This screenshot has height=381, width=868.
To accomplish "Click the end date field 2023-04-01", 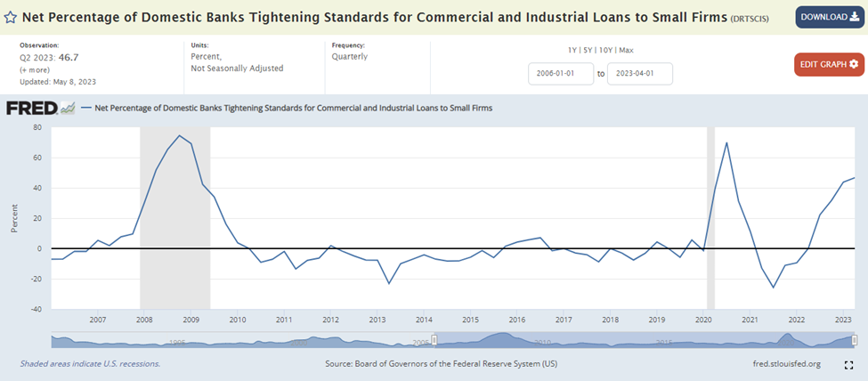I will coord(639,74).
